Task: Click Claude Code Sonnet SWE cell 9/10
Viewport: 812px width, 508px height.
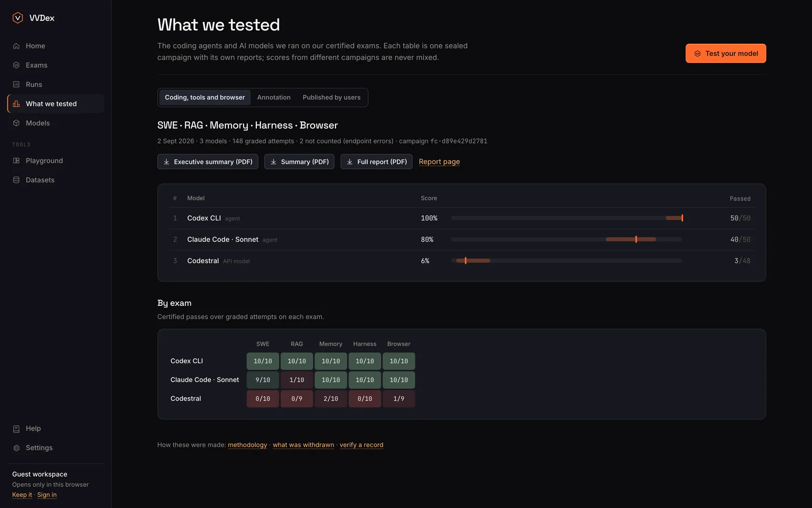Action: click(263, 380)
